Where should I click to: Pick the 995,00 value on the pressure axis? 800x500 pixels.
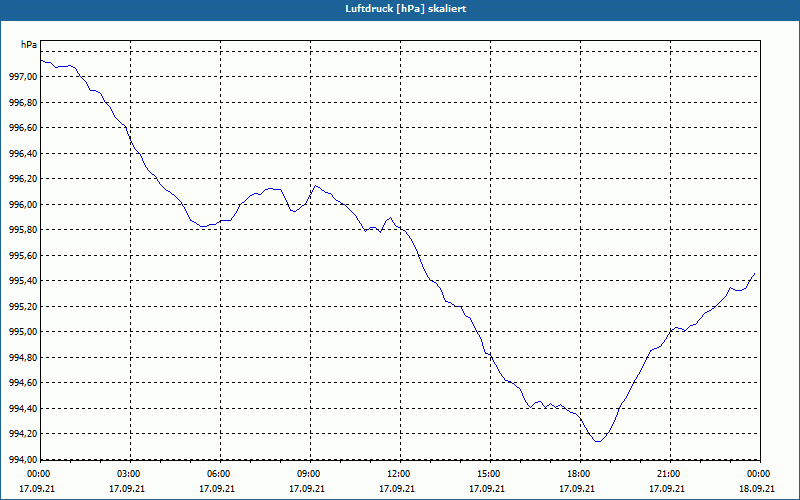click(x=23, y=332)
